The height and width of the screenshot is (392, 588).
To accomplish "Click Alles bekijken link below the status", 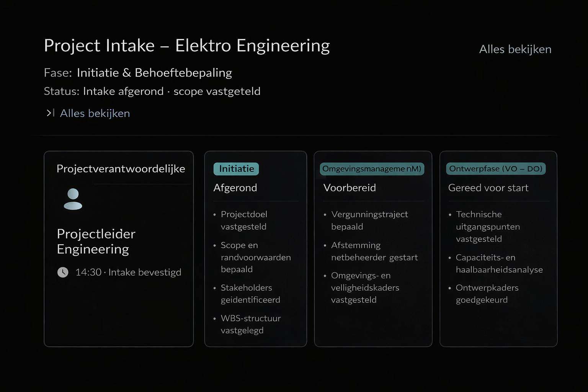I will point(95,113).
